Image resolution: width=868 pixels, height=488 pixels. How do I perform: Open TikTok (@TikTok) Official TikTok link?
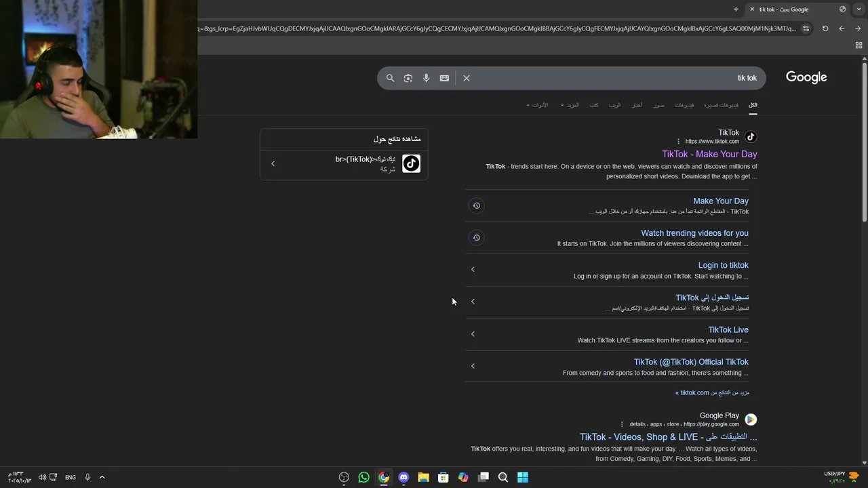point(691,362)
